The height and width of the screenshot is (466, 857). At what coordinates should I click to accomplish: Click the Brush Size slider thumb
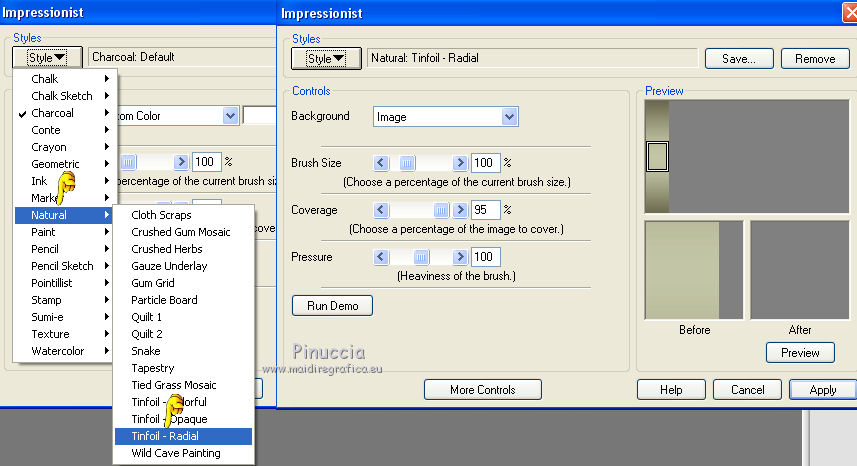[407, 163]
